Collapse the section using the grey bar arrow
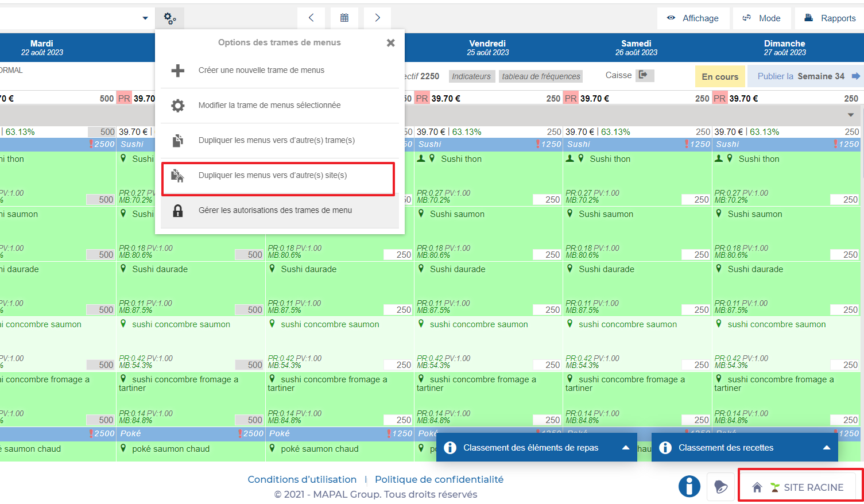The height and width of the screenshot is (504, 864). (851, 115)
